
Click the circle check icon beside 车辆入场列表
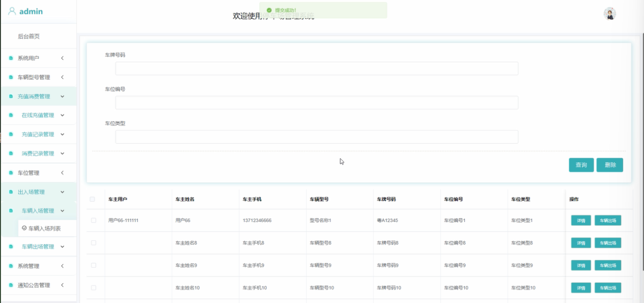[x=24, y=228]
